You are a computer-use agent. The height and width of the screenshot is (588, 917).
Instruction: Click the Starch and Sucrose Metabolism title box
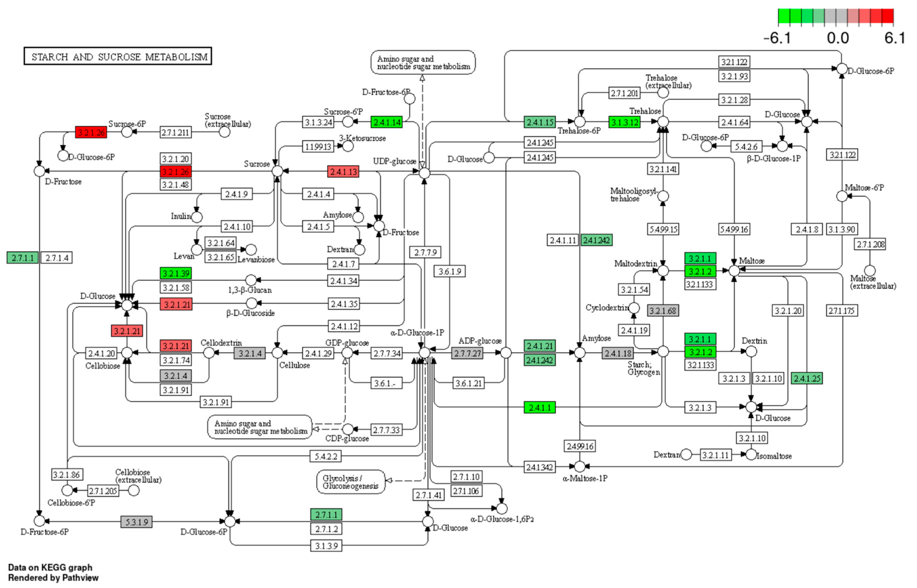tap(118, 56)
